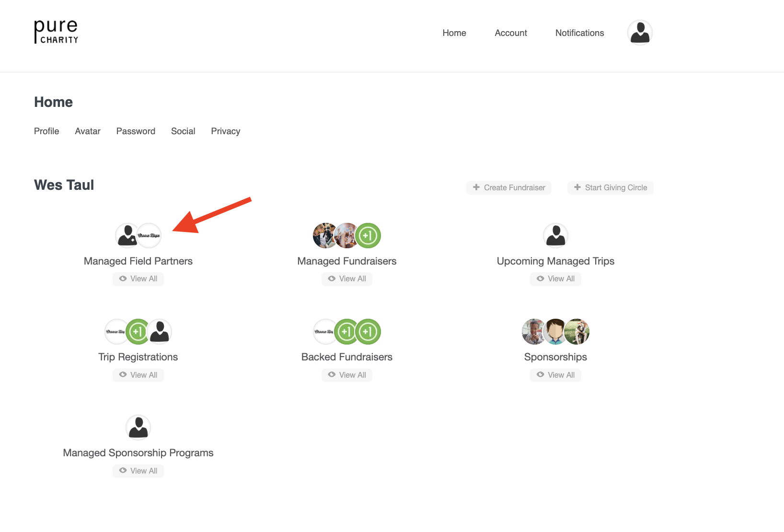
Task: Click the Trip Registrations avatar group
Action: pos(138,332)
